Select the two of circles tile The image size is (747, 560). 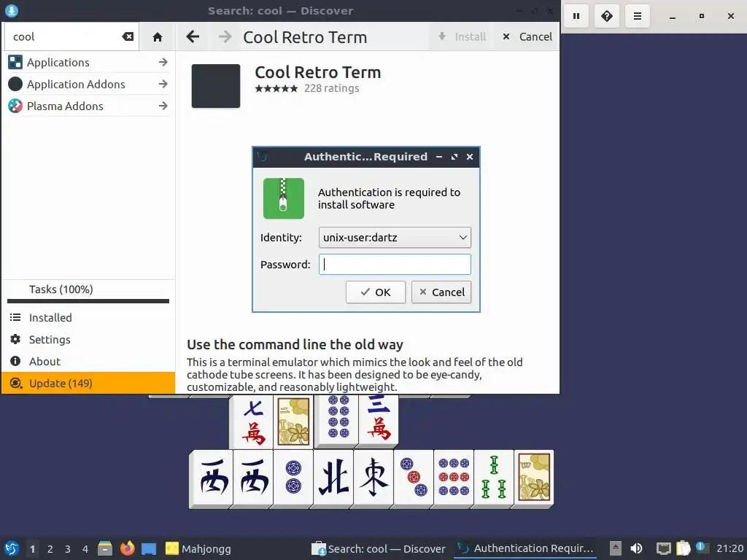pyautogui.click(x=293, y=478)
